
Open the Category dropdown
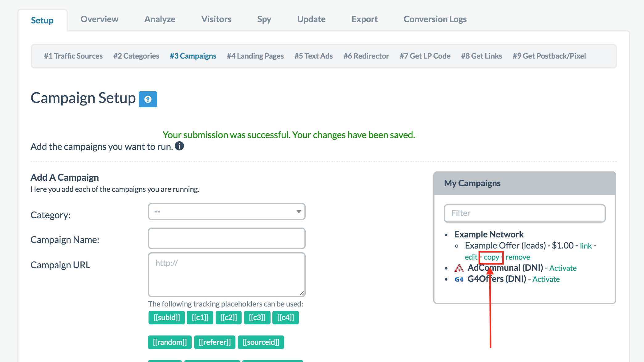[x=227, y=212]
